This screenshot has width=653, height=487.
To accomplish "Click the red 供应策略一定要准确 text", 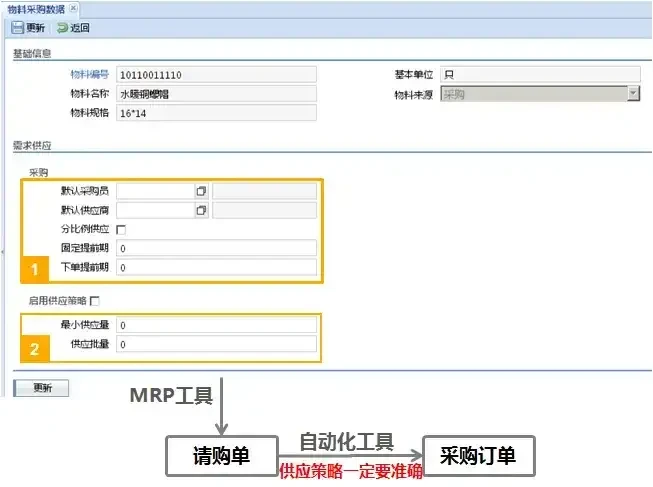I will click(x=351, y=471).
